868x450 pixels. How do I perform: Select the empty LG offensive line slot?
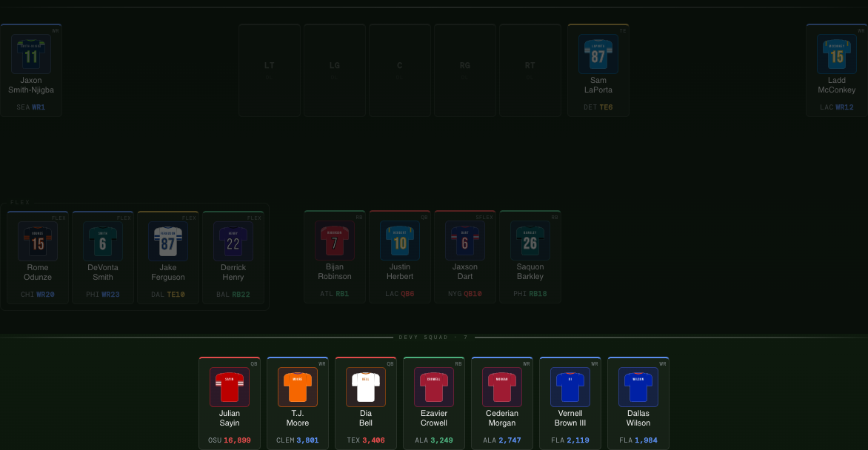click(335, 70)
